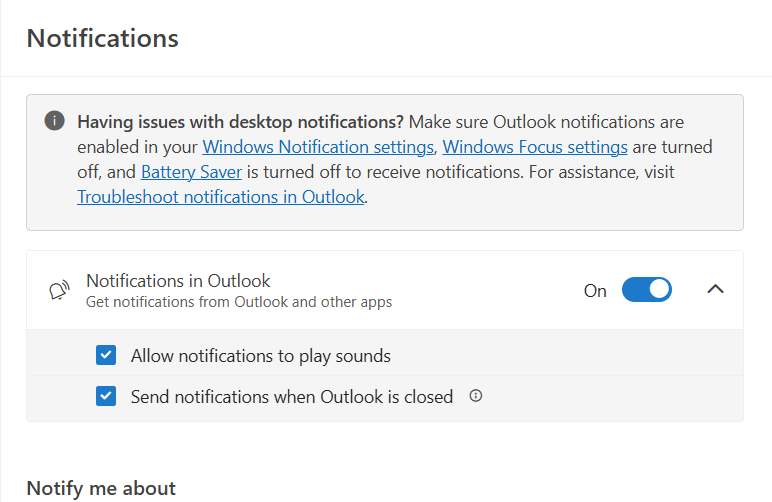Click 'Get notifications from Outlook and other apps' text
Screen dimensions: 772x502
pyautogui.click(x=239, y=302)
